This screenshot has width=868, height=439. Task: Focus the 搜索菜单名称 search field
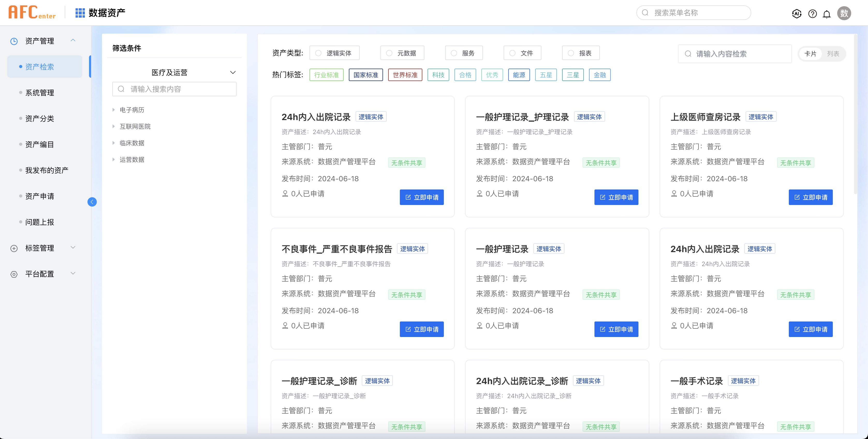tap(694, 13)
